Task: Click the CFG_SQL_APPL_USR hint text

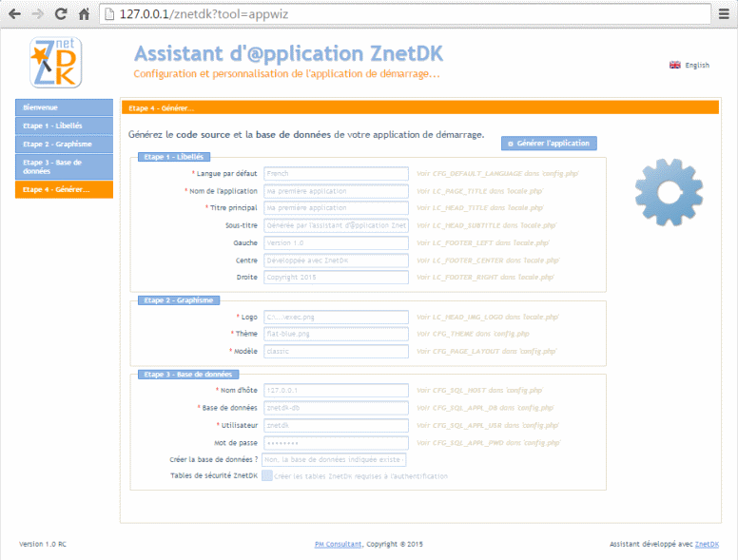Action: click(488, 425)
